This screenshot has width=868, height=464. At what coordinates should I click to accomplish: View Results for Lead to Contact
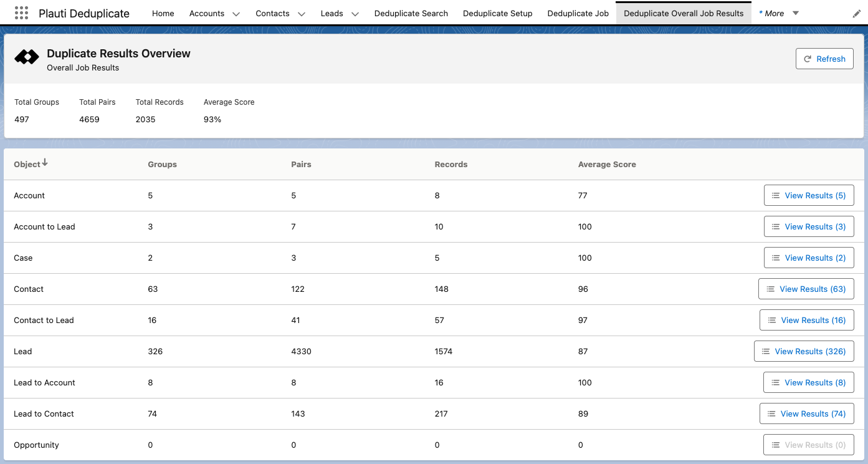807,413
